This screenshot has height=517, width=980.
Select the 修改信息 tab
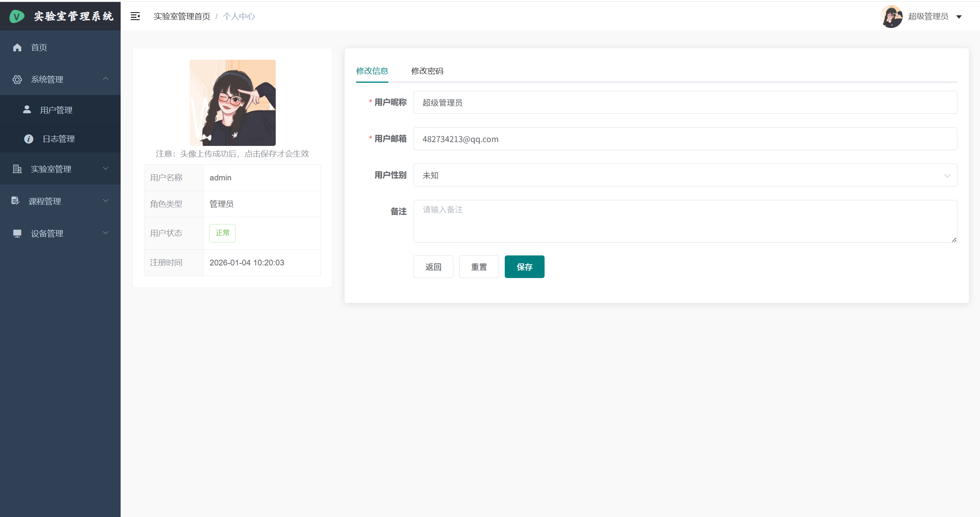coord(372,71)
